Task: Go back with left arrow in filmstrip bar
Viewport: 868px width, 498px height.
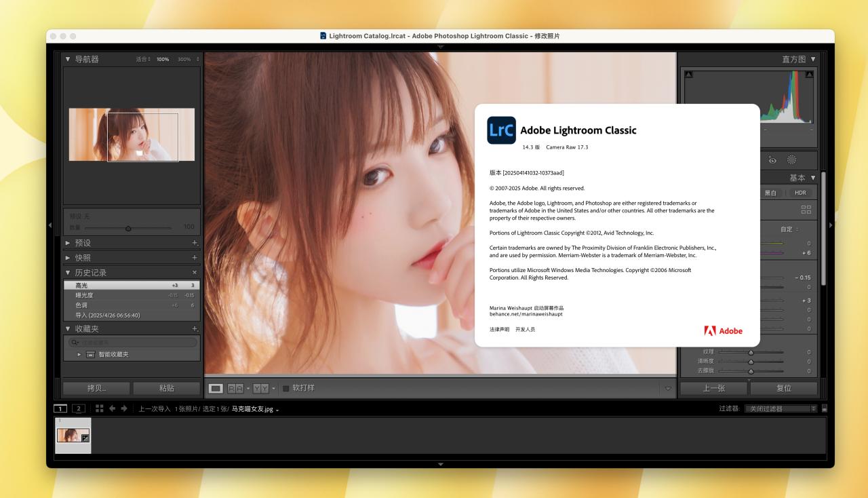Action: [x=112, y=408]
